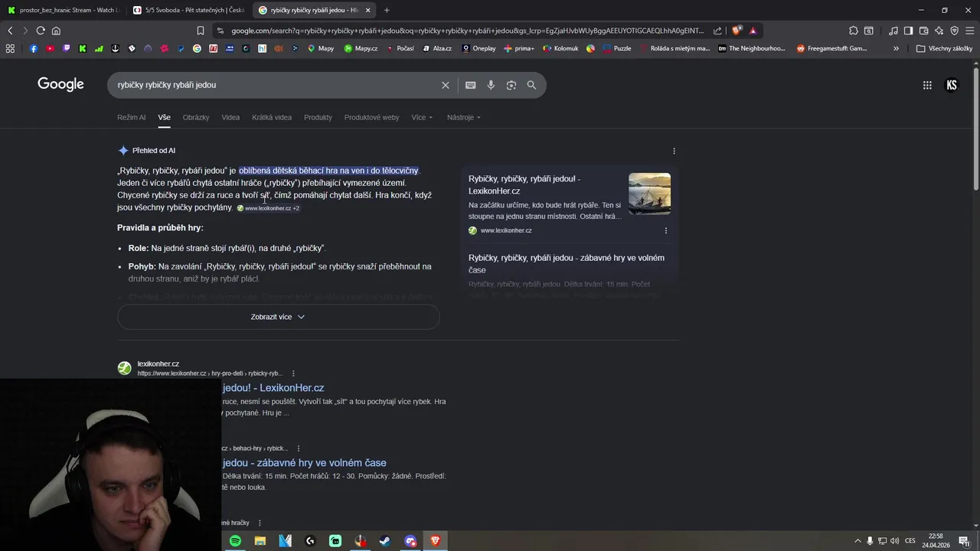Select the Obrázky search tab
Screen dimensions: 980x551
196,117
